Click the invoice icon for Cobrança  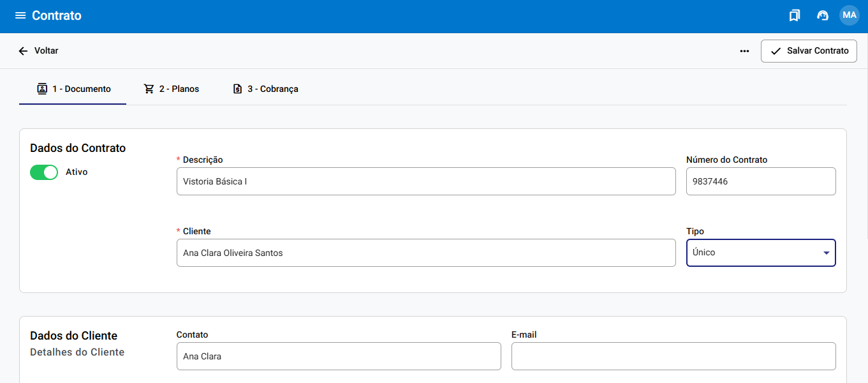coord(237,89)
